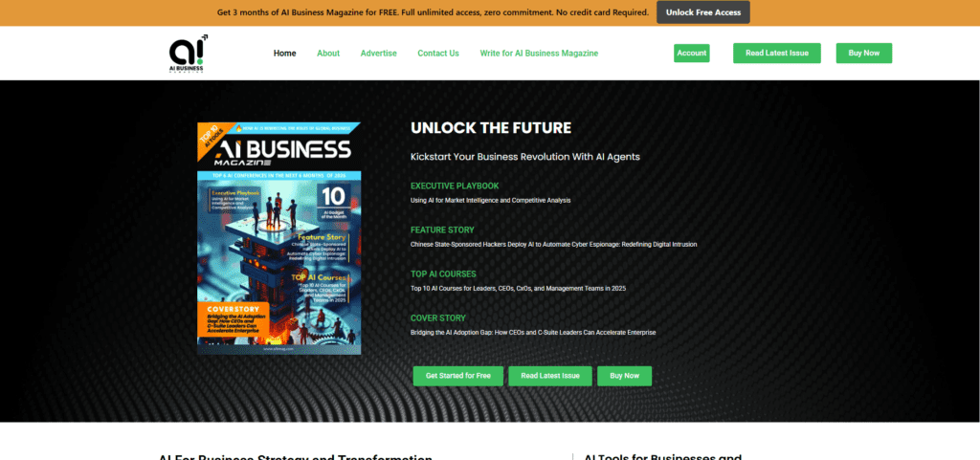Click the Chinese State-Sponsored Hackers story text
The width and height of the screenshot is (980, 460).
click(554, 244)
